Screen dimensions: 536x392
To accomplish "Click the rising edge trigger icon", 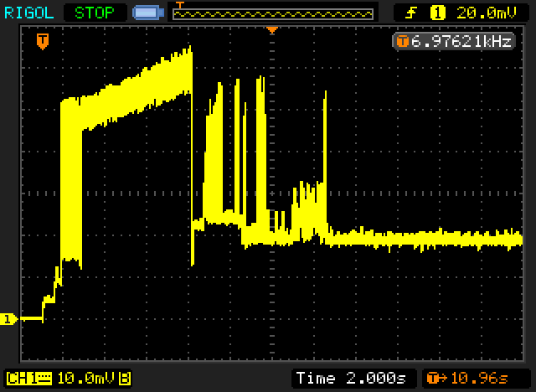I will pyautogui.click(x=410, y=13).
